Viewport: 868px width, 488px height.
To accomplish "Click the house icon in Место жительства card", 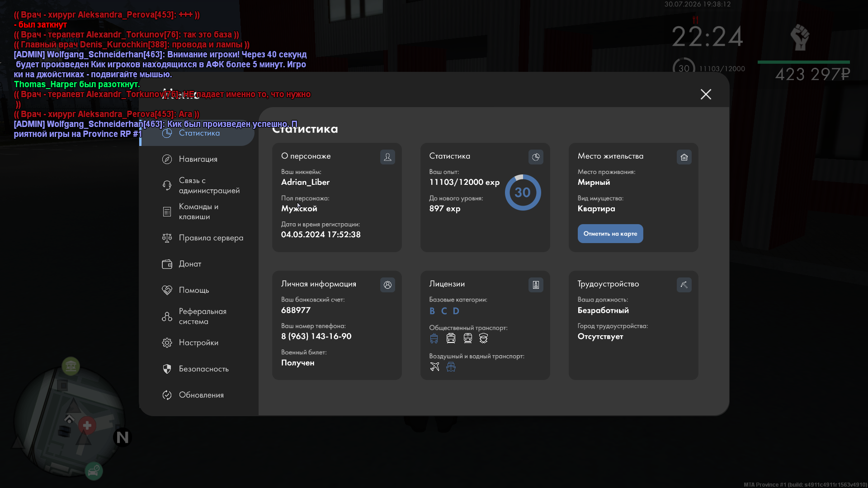I will (684, 157).
